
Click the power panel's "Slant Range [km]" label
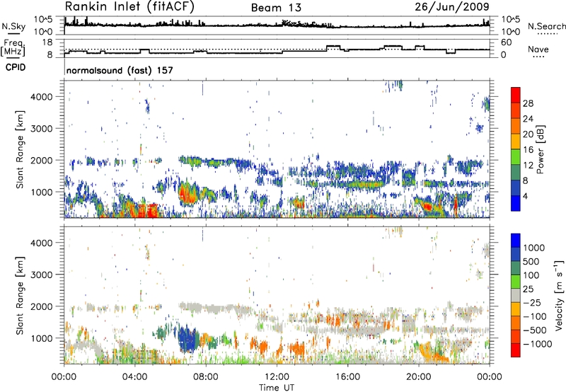[20, 149]
